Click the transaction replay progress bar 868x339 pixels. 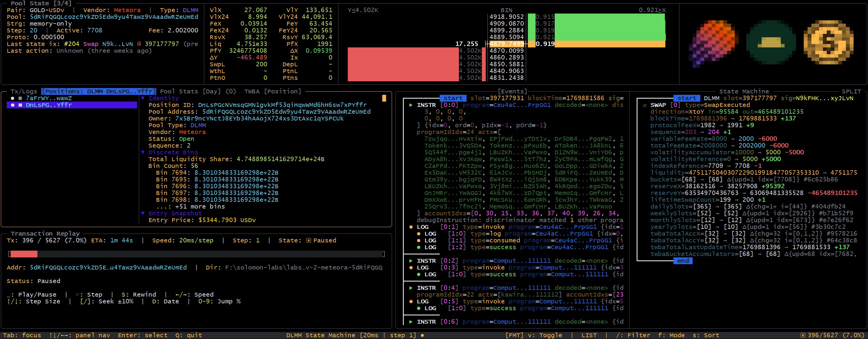196,254
